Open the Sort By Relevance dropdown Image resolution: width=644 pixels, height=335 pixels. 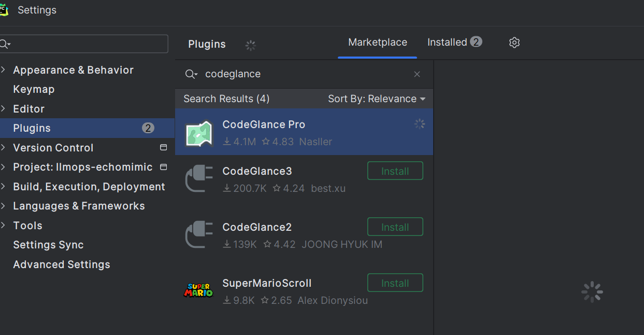(377, 99)
